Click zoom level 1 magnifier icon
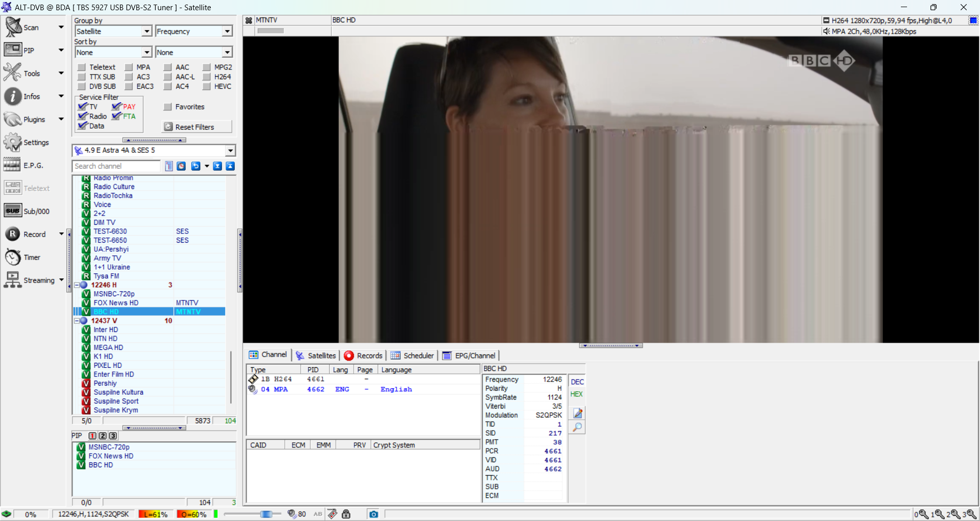This screenshot has width=980, height=521. click(939, 514)
